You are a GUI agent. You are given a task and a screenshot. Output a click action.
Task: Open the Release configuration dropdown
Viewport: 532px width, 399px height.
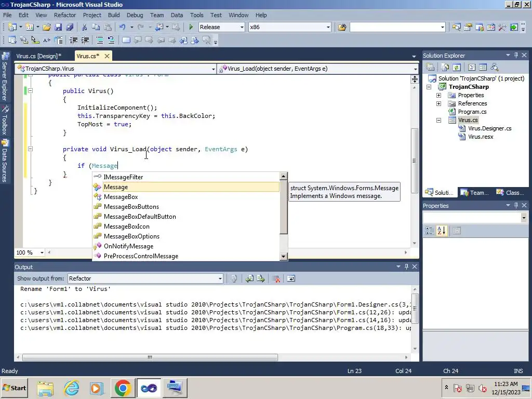(242, 27)
